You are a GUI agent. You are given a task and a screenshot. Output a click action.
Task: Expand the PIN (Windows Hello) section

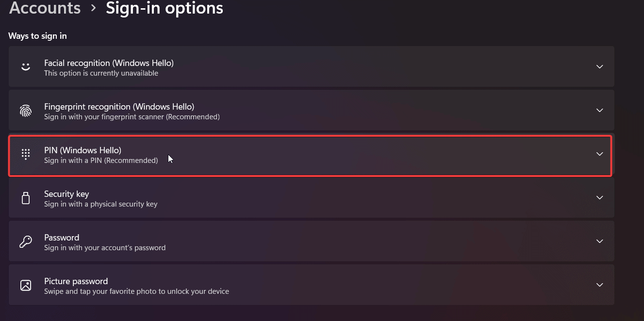point(599,155)
